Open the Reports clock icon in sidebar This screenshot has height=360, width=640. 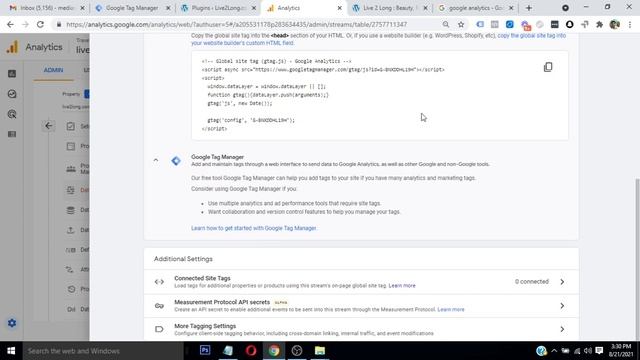point(12,94)
